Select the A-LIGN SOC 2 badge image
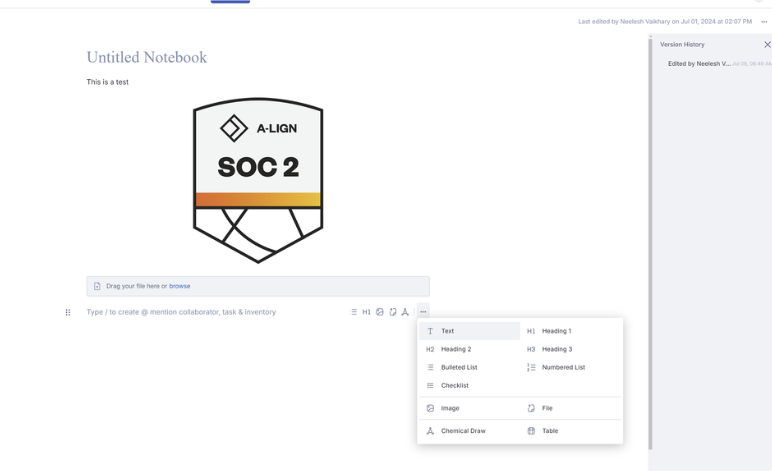Viewport: 772px width, 471px height. click(258, 181)
